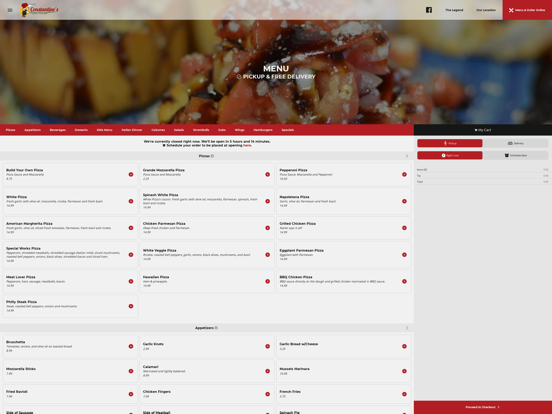
Task: Add French Fries with plus icon
Action: coord(404,394)
